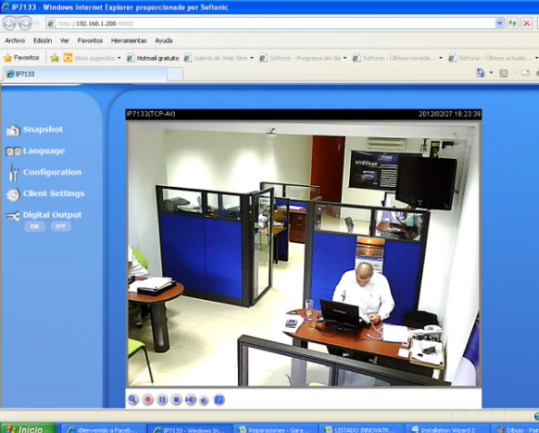
Task: Switch to Reparaciones taskbar window
Action: click(x=276, y=429)
